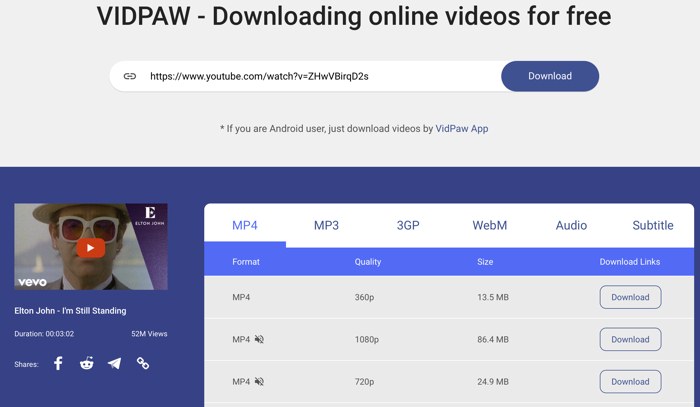
Task: Select the MP4 tab
Action: 245,225
